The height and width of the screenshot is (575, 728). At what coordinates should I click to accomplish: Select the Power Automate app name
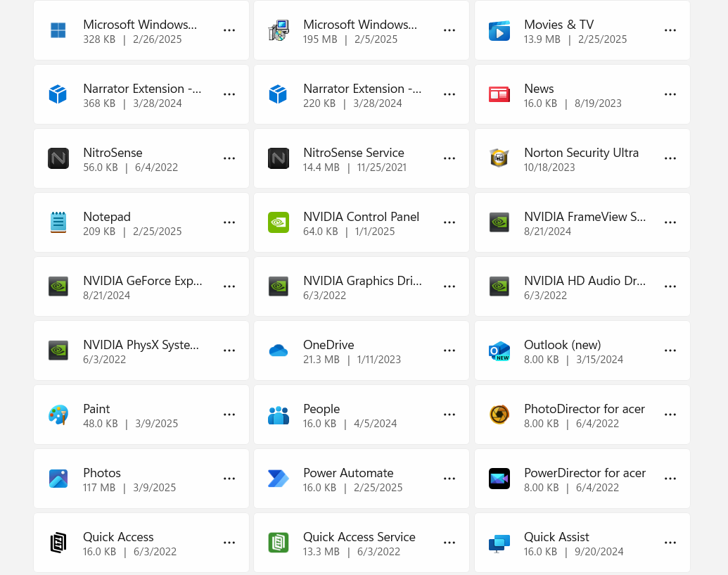[x=348, y=473]
